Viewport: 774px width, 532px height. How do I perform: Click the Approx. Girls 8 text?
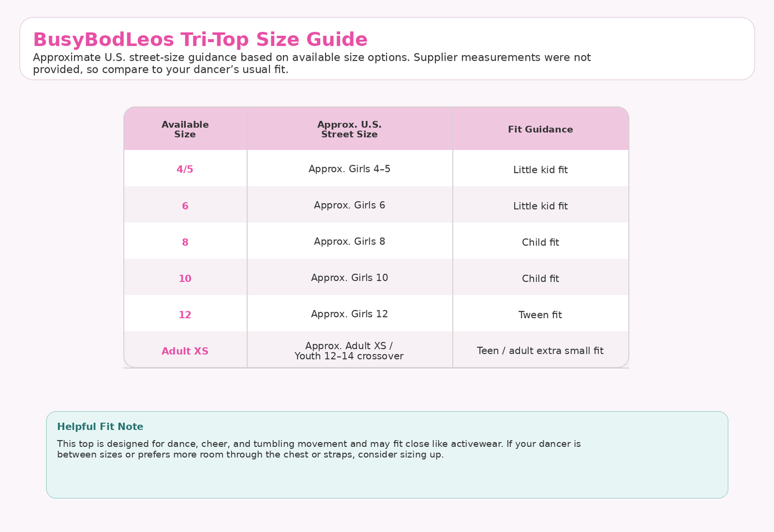(349, 242)
